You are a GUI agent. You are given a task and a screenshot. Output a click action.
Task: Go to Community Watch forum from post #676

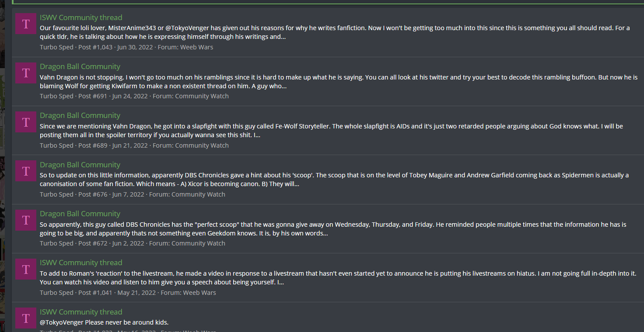tap(198, 194)
